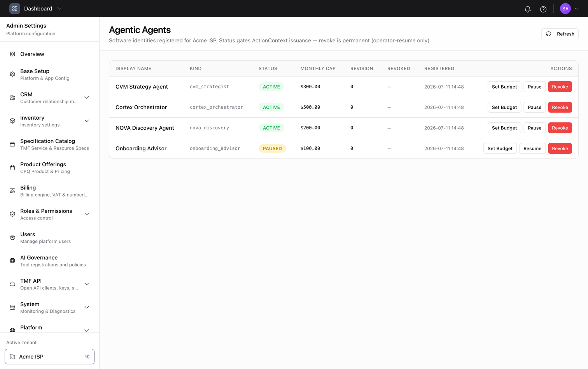Pause the Cortex Orchestrator agent
This screenshot has width=588, height=369.
(x=534, y=107)
